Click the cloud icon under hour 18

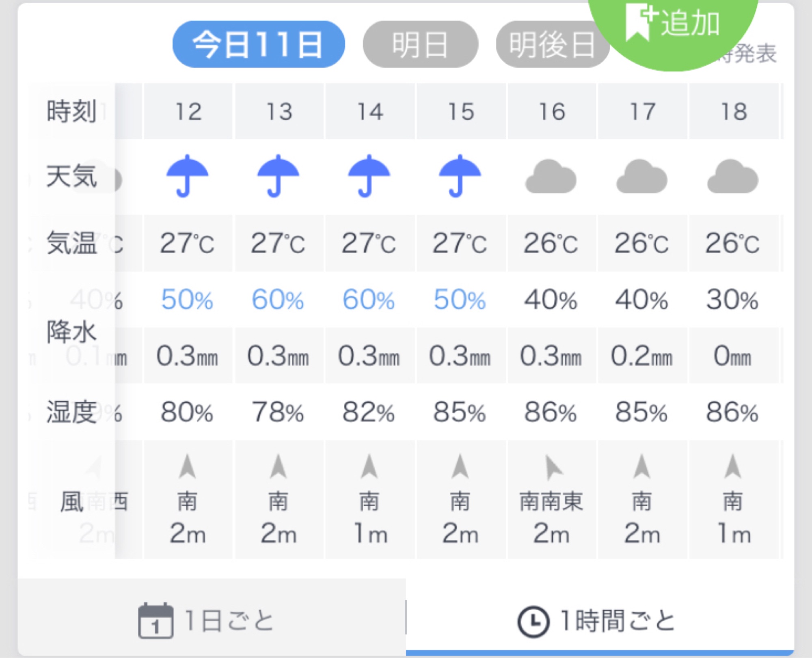coord(732,177)
